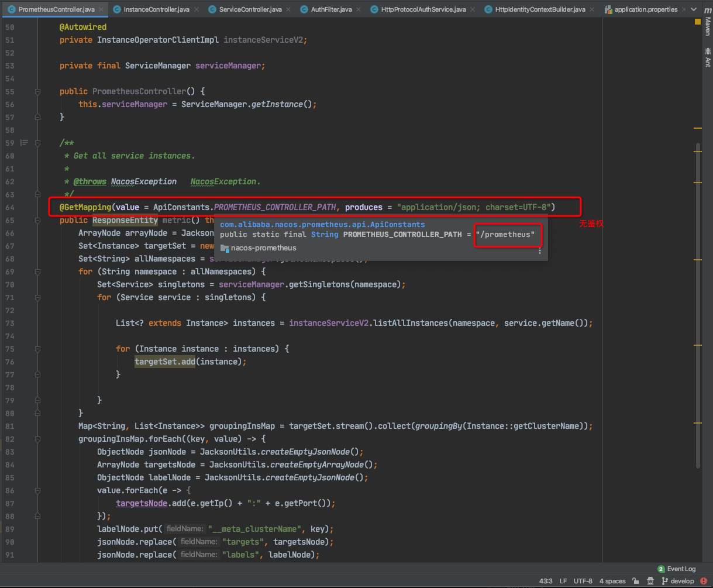Click the ServiceManager.getInstance() call
The height and width of the screenshot is (588, 713).
249,104
